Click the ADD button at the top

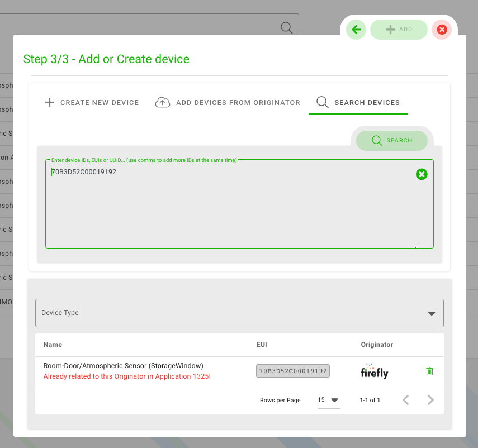pyautogui.click(x=399, y=30)
